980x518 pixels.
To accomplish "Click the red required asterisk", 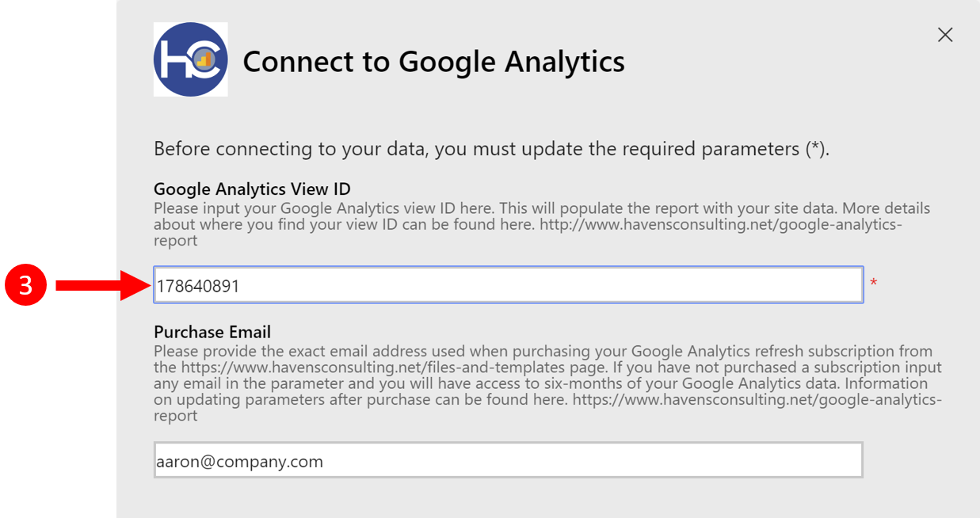I will (x=874, y=284).
